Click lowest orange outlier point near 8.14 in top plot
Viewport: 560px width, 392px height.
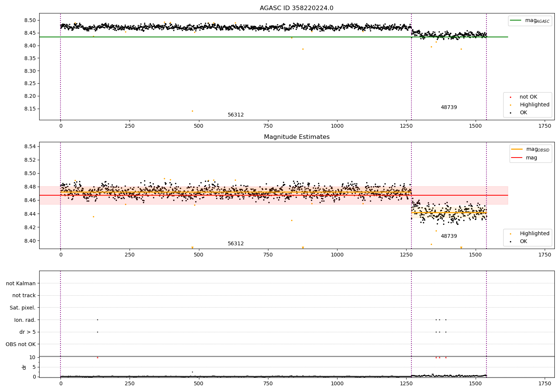tap(192, 111)
